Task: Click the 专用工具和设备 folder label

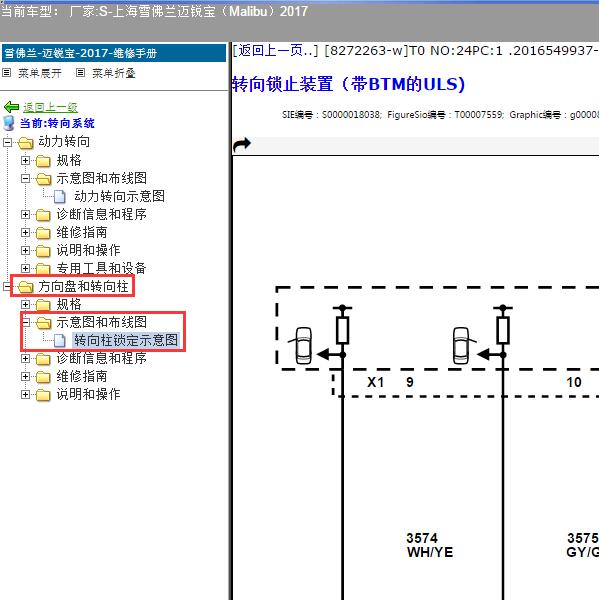Action: point(101,268)
